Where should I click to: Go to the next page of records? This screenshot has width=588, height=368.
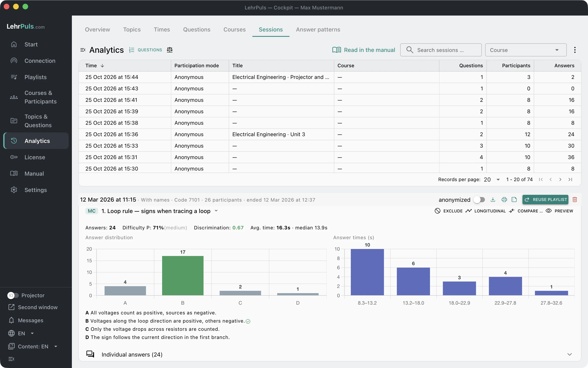pos(560,179)
